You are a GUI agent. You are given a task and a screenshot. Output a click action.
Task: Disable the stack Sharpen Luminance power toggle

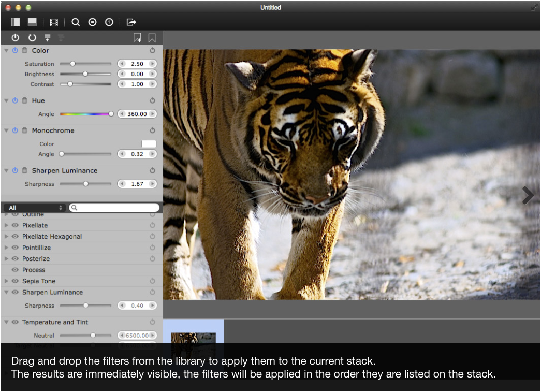pyautogui.click(x=15, y=170)
